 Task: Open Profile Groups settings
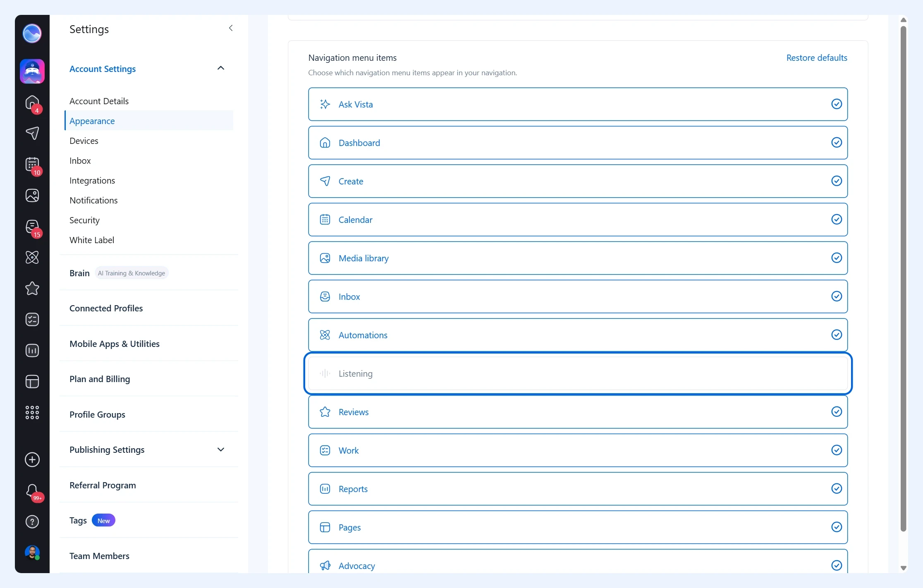click(97, 414)
